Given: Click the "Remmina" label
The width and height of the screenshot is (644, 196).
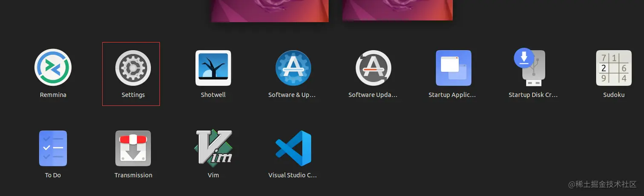Looking at the screenshot, I should 53,95.
